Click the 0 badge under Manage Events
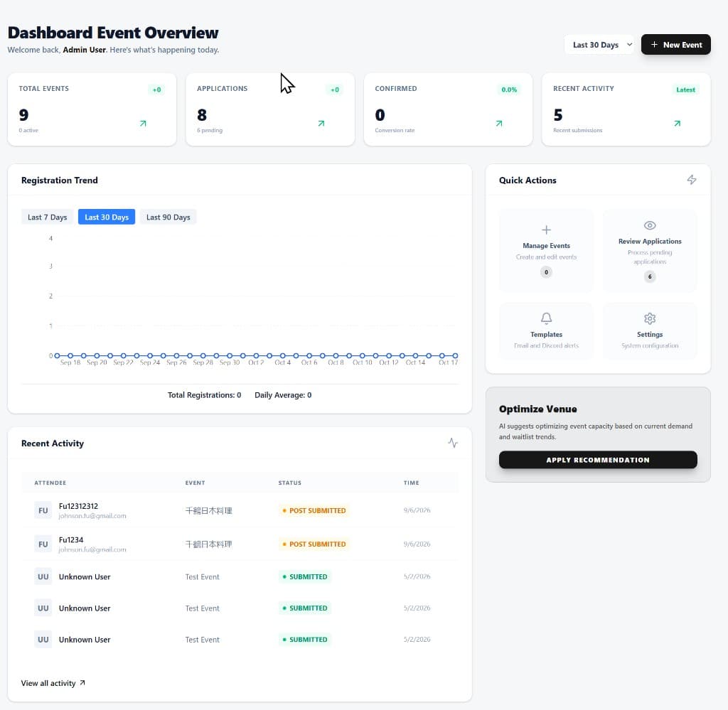 546,272
